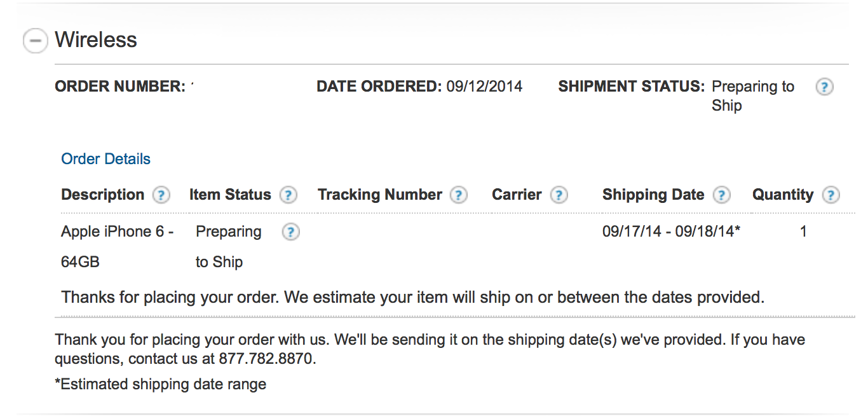The image size is (868, 416).
Task: Collapse the Wireless section
Action: tap(35, 41)
